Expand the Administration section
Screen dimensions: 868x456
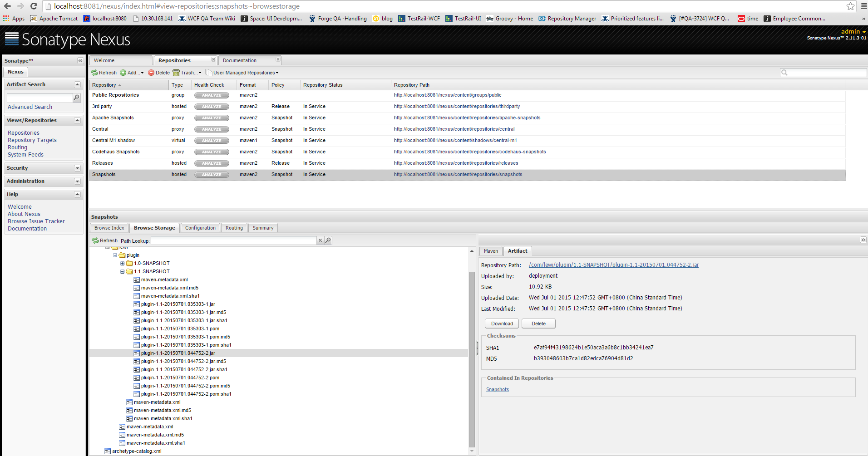(77, 181)
